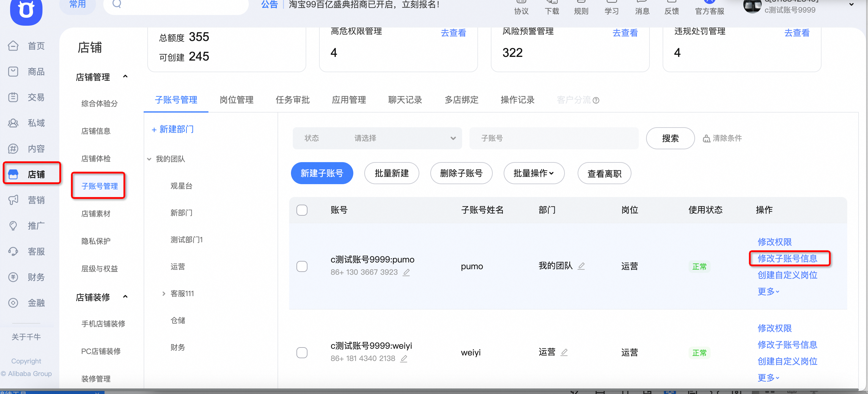
Task: Open 店铺信息 in side menu
Action: pos(96,131)
